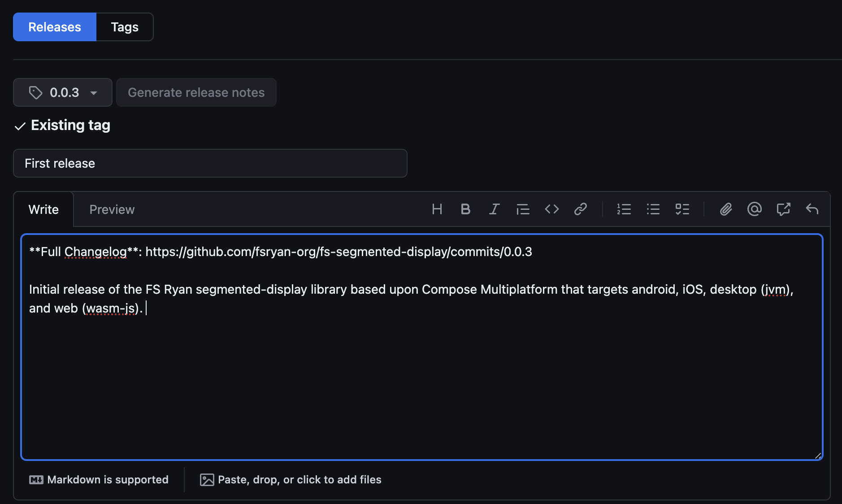
Task: Insert a bulleted list
Action: point(653,209)
